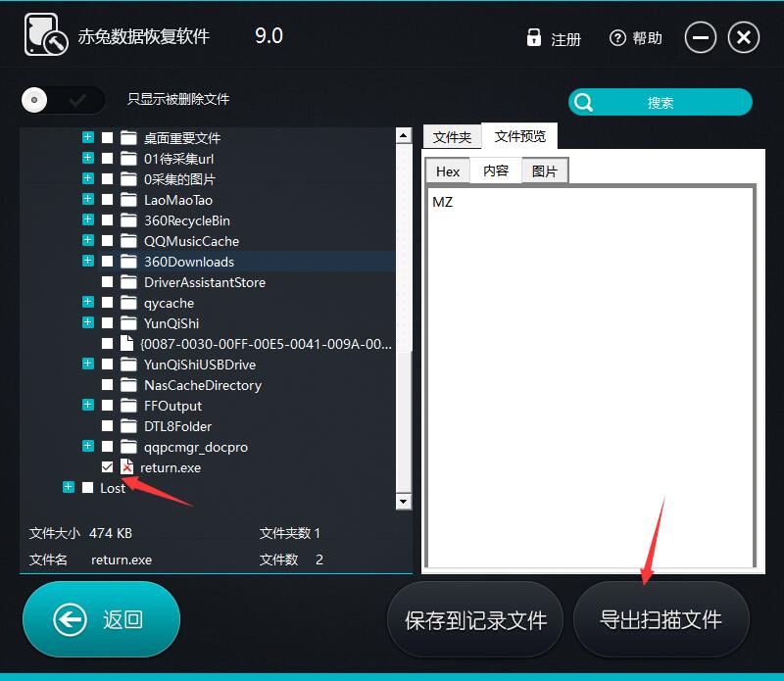Expand the FFOutput folder node
This screenshot has width=784, height=681.
[x=88, y=406]
